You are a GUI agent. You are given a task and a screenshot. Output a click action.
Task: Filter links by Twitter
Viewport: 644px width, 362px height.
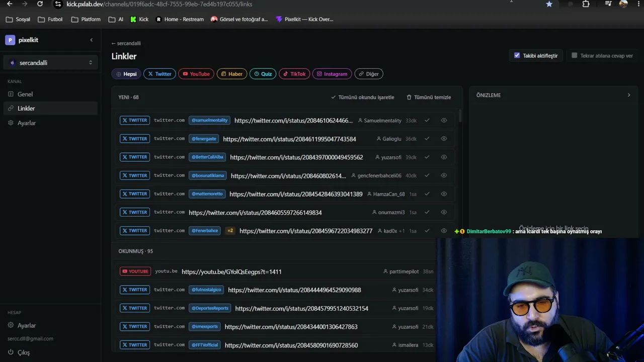(159, 74)
